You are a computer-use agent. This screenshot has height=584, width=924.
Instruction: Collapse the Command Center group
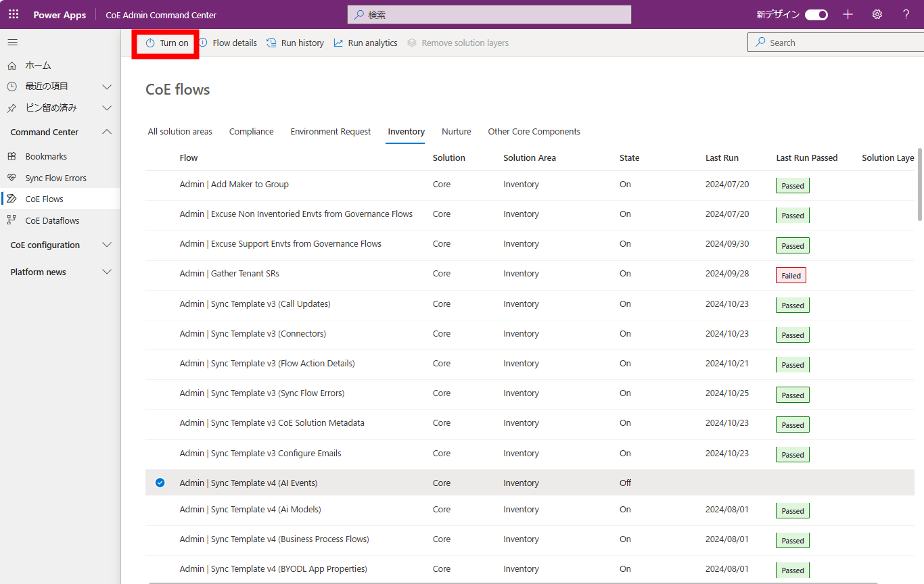(x=107, y=132)
